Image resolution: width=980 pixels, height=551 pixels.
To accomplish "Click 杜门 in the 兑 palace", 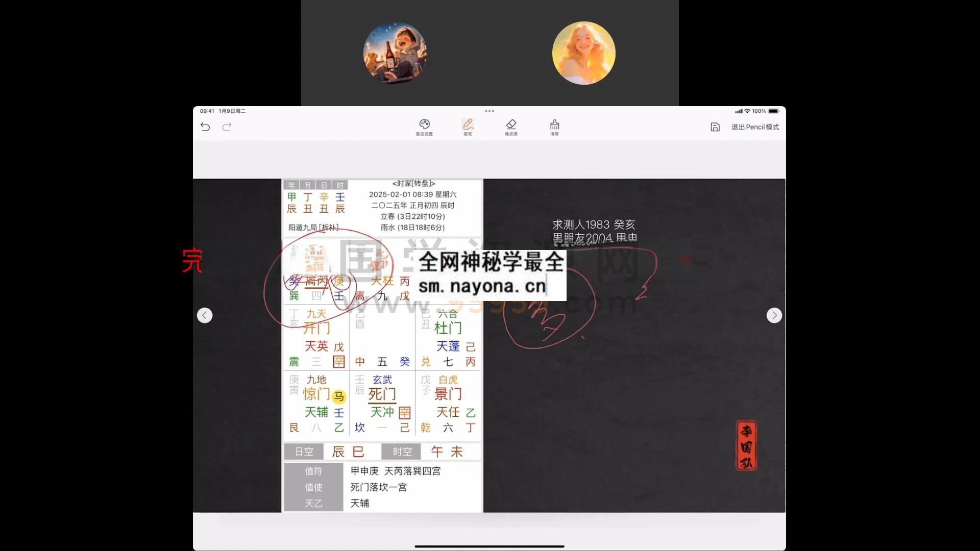I will (448, 328).
